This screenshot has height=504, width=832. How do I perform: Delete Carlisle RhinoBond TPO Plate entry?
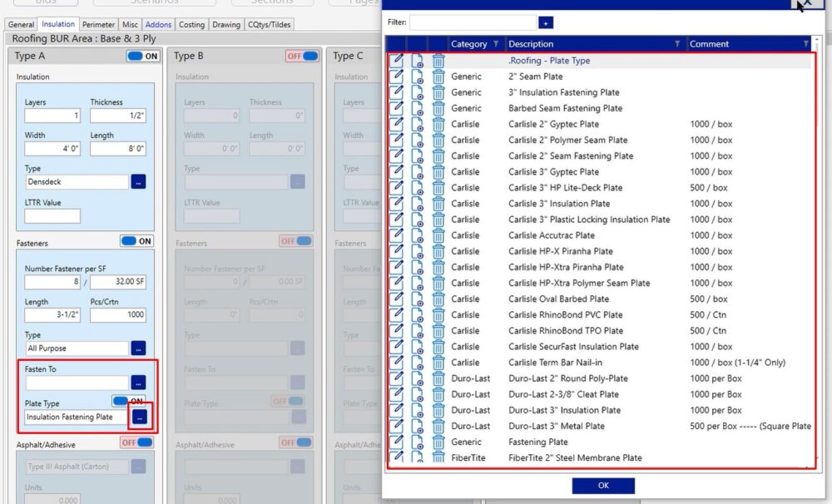(438, 331)
